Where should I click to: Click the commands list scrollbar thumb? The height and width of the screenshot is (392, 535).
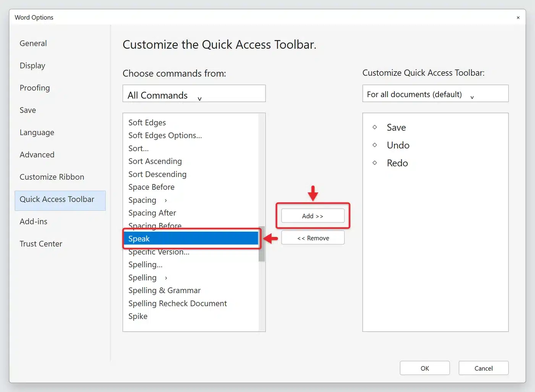coord(262,244)
